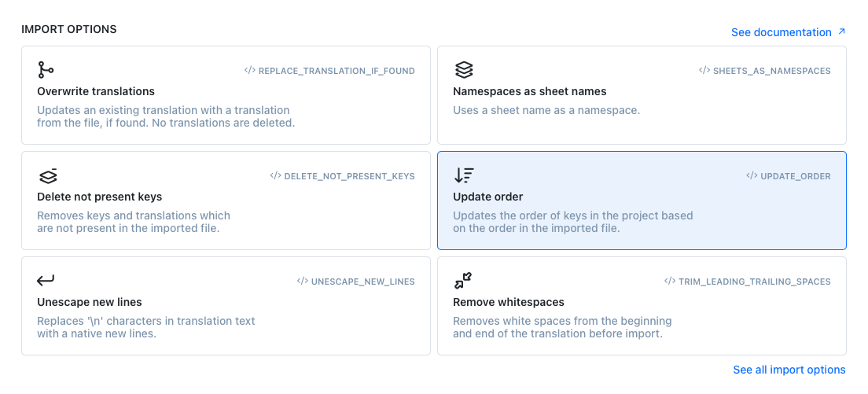
Task: Expand the list via See all import options
Action: coord(789,370)
